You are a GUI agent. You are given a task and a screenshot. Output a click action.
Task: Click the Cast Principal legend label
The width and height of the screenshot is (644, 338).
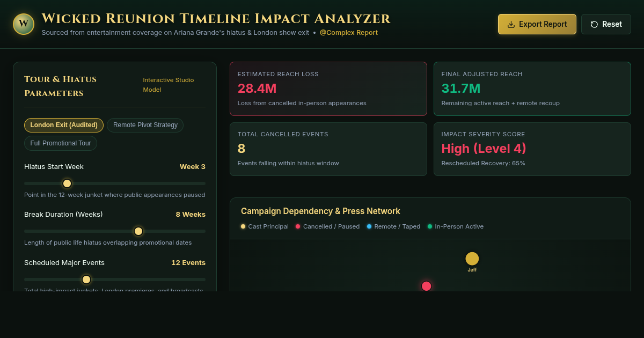[x=268, y=226]
